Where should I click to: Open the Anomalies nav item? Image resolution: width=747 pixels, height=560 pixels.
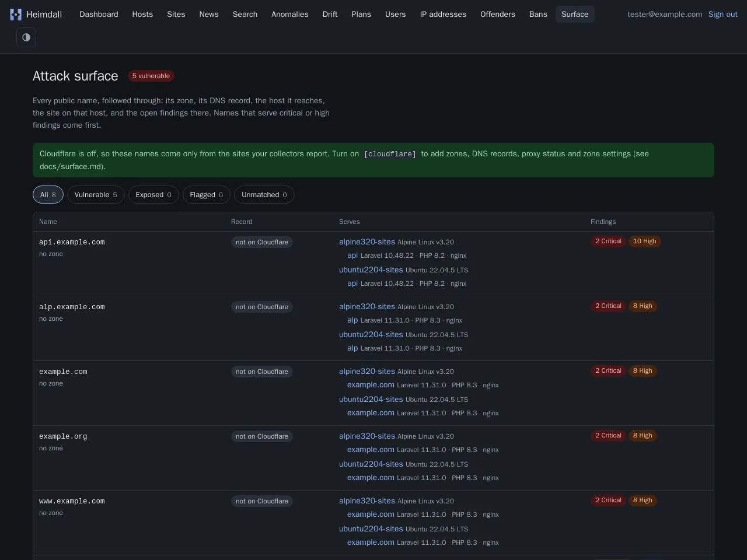290,14
